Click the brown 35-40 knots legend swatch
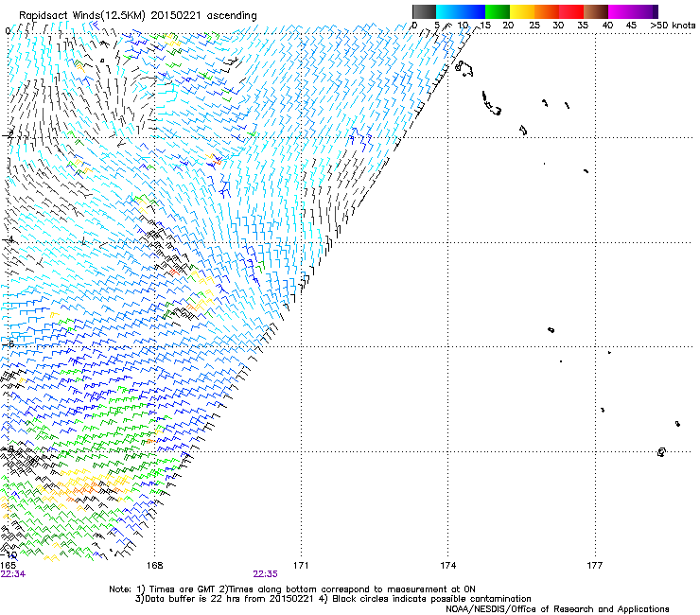The height and width of the screenshot is (615, 700). [596, 11]
